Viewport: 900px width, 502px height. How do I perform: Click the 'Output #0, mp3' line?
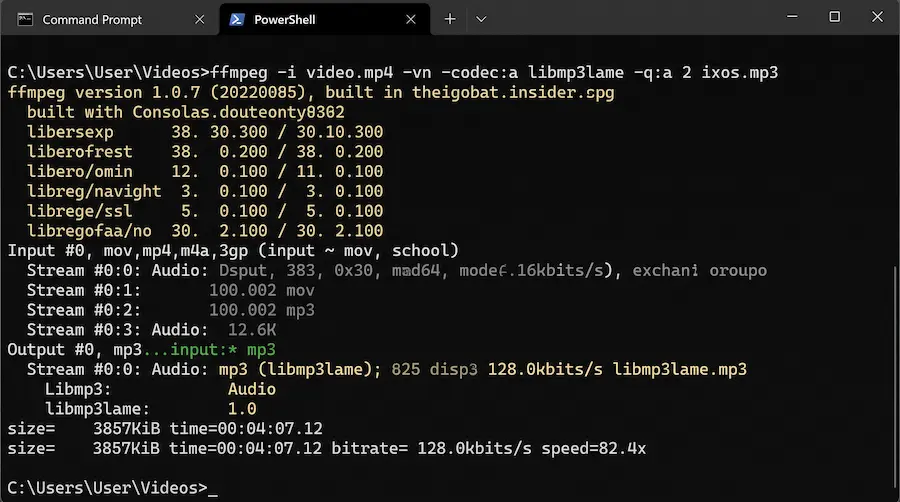(141, 349)
